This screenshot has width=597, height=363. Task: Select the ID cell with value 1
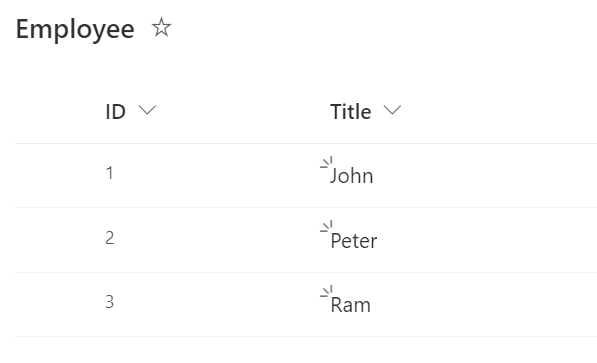point(110,173)
